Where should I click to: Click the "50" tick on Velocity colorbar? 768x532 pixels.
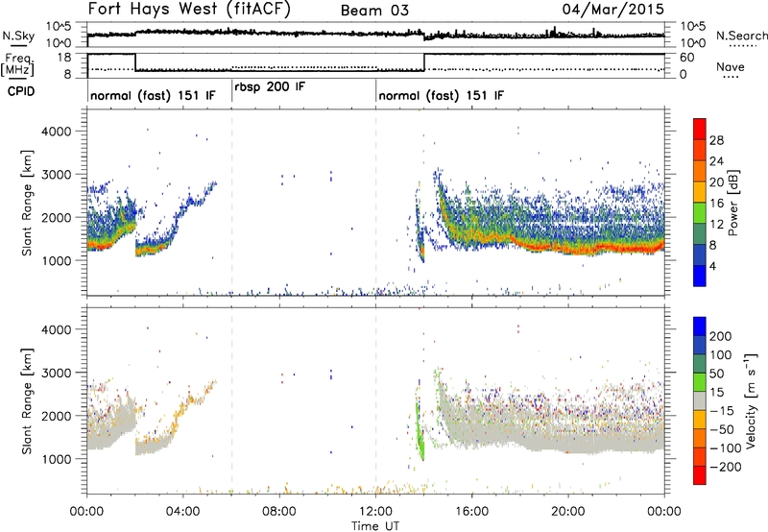point(716,374)
